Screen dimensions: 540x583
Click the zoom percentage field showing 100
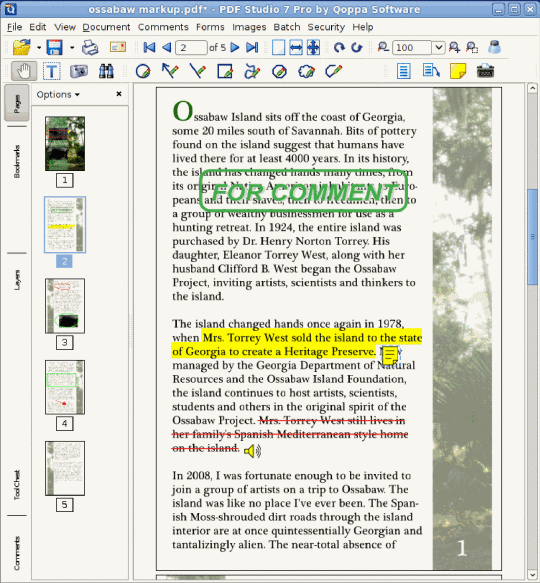click(412, 48)
